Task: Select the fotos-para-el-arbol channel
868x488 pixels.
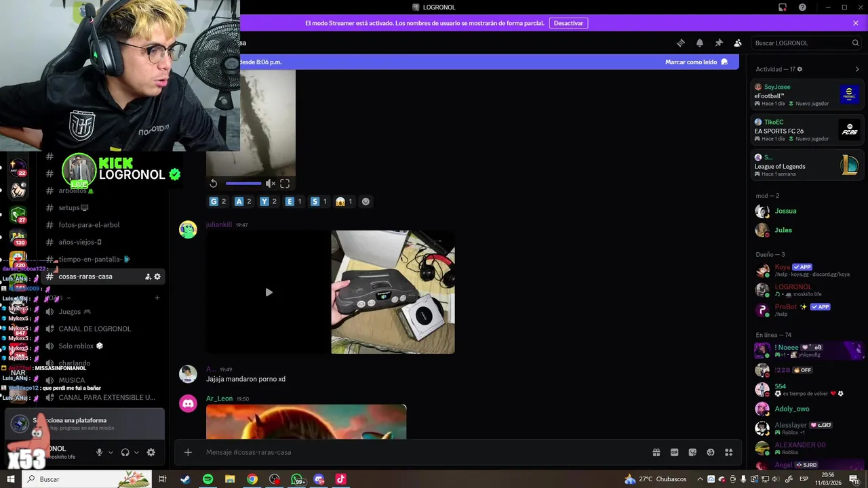Action: click(104, 225)
